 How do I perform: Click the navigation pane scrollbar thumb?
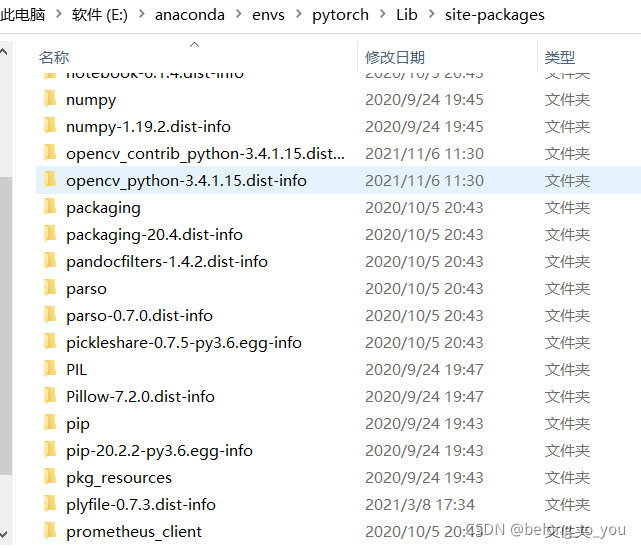[6, 326]
